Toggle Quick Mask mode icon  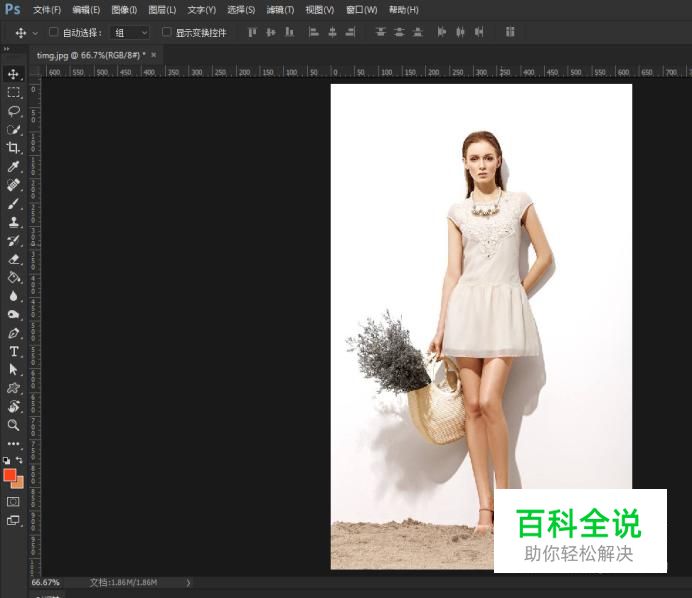pos(14,501)
